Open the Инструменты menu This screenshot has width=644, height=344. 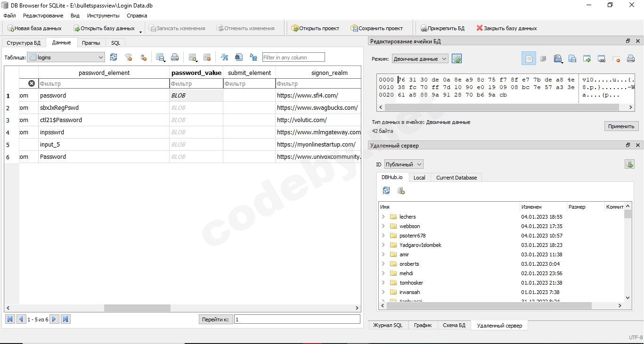tap(103, 16)
